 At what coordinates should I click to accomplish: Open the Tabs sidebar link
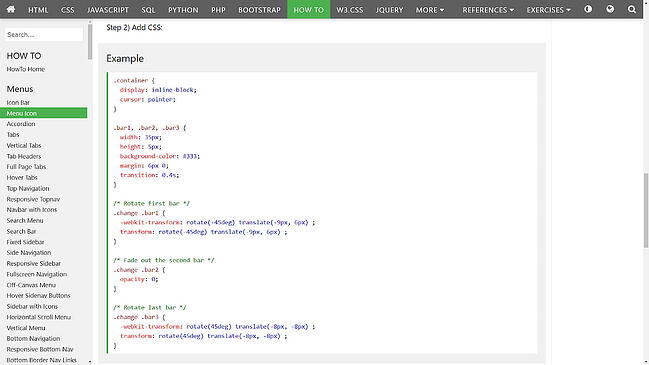[13, 134]
